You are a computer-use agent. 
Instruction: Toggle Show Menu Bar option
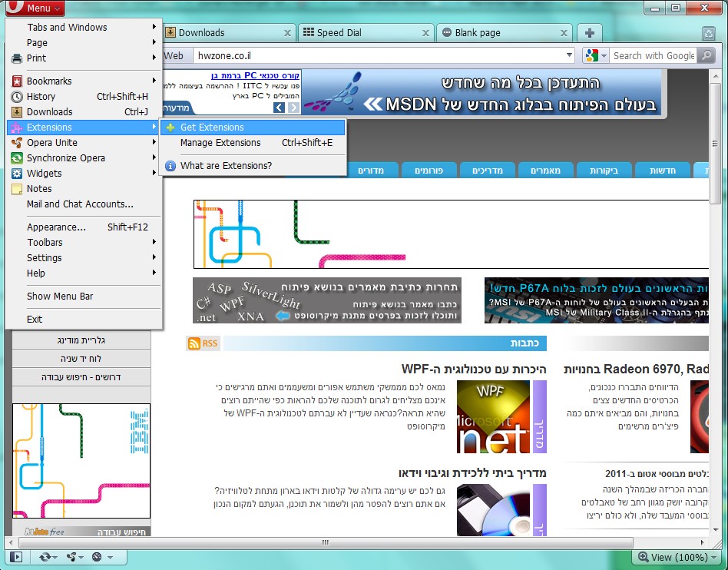[84, 296]
